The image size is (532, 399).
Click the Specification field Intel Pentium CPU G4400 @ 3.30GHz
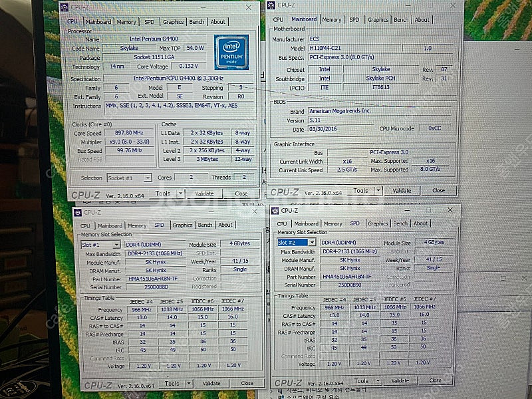(x=178, y=78)
